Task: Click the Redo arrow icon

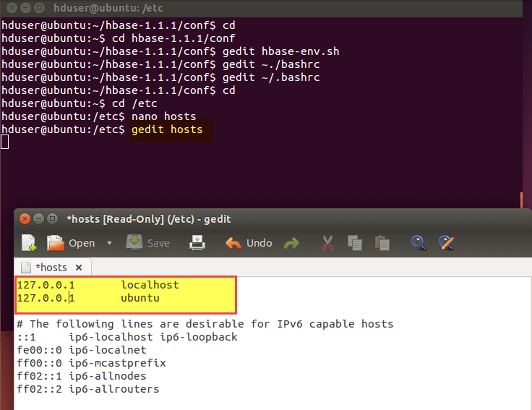Action: click(x=291, y=243)
